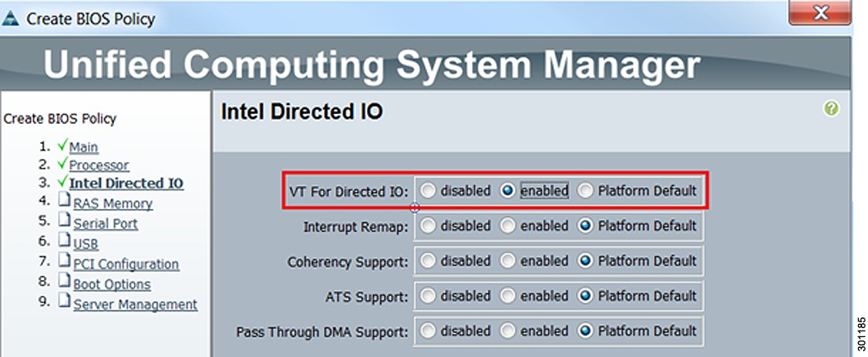868x357 pixels.
Task: Open the Processor step link
Action: pyautogui.click(x=99, y=165)
